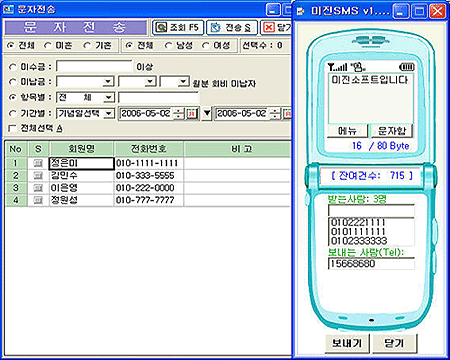Expand first 미납금 combo box
Viewport: 450px width, 360px height.
pyautogui.click(x=108, y=82)
